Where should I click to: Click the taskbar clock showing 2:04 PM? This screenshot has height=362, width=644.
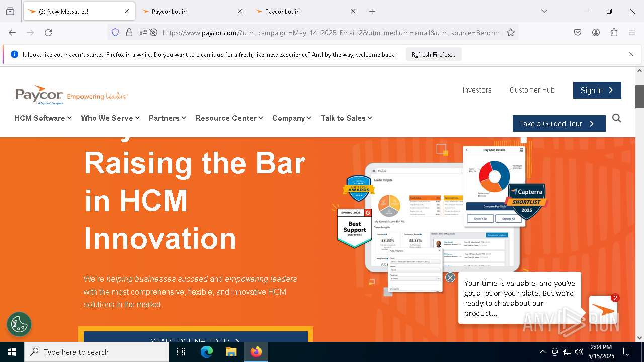601,352
